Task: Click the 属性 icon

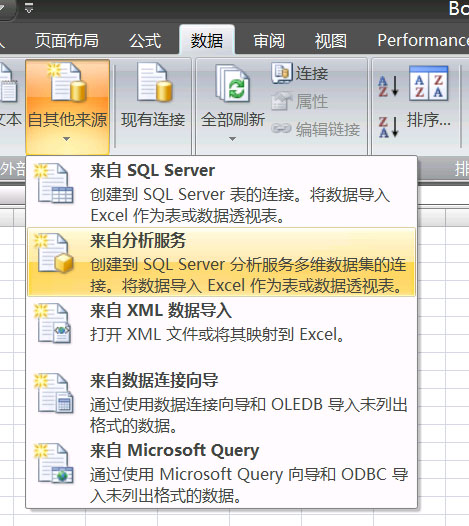Action: (281, 101)
